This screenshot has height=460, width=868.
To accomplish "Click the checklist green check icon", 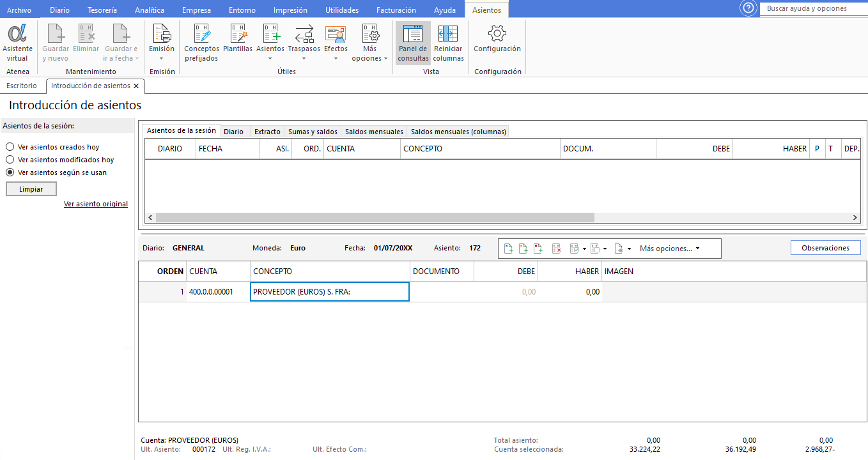I will [574, 249].
